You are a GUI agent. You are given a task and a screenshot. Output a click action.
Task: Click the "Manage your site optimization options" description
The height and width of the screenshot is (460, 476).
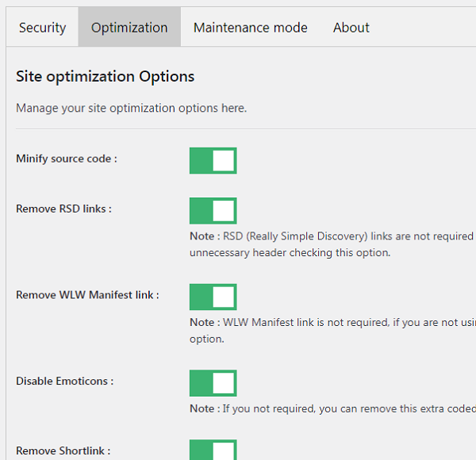tap(131, 108)
